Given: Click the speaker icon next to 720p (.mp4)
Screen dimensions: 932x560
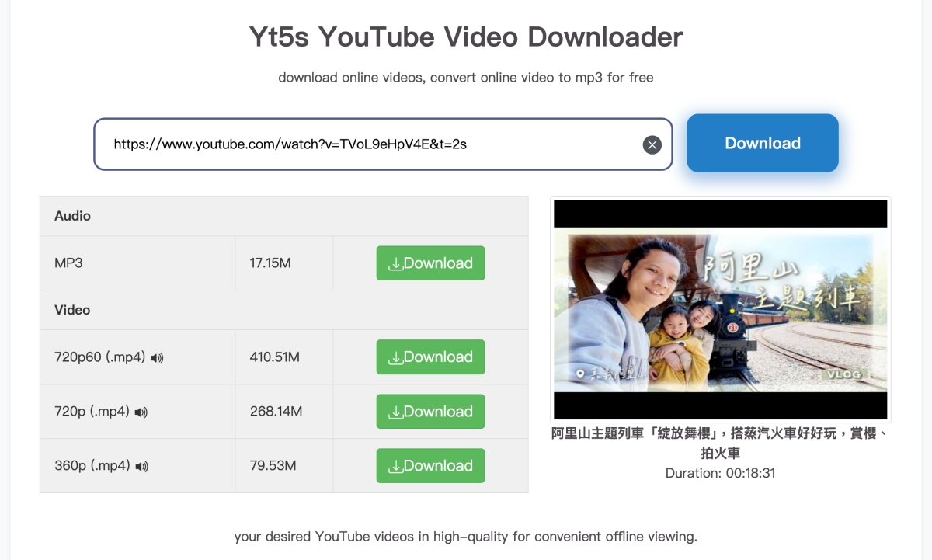Looking at the screenshot, I should 141,412.
